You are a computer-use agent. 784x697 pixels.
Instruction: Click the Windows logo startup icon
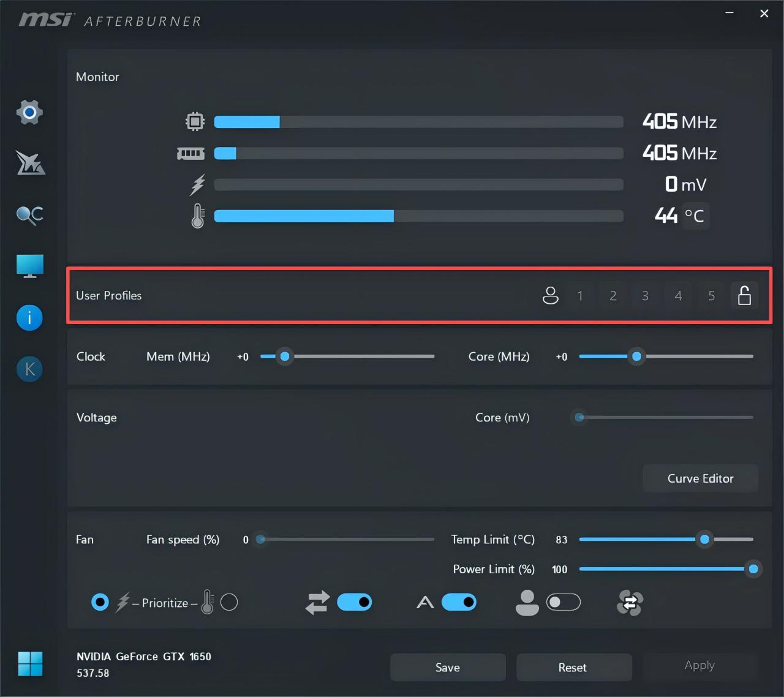pos(30,664)
